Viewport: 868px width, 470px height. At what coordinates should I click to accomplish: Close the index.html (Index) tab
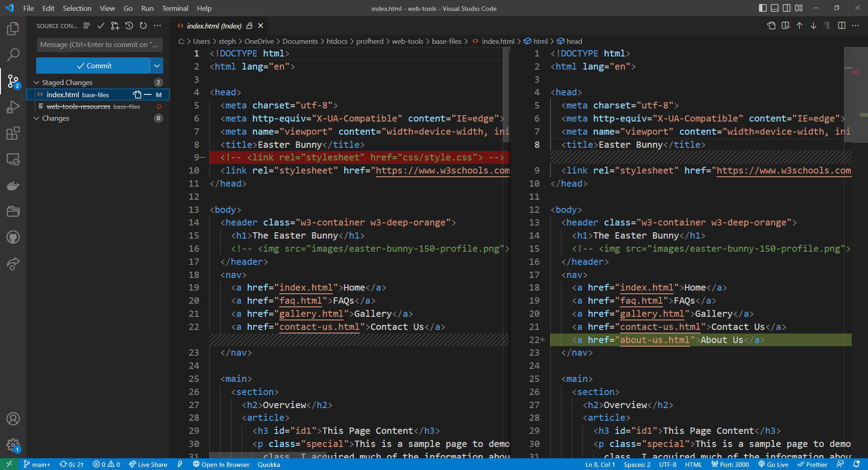tap(260, 26)
